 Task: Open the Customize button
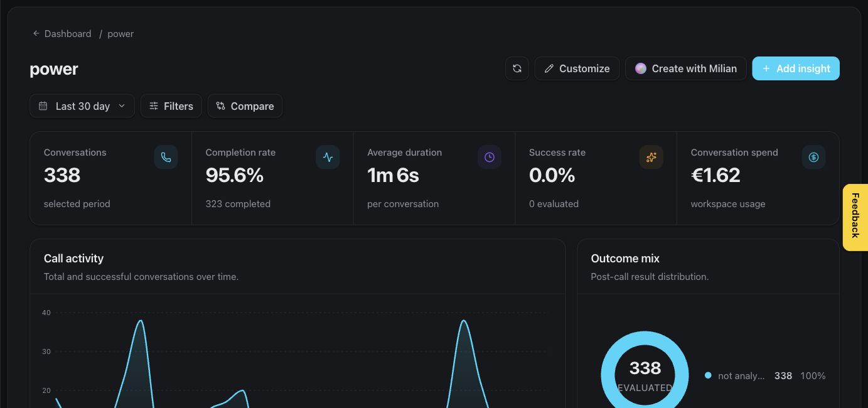577,68
